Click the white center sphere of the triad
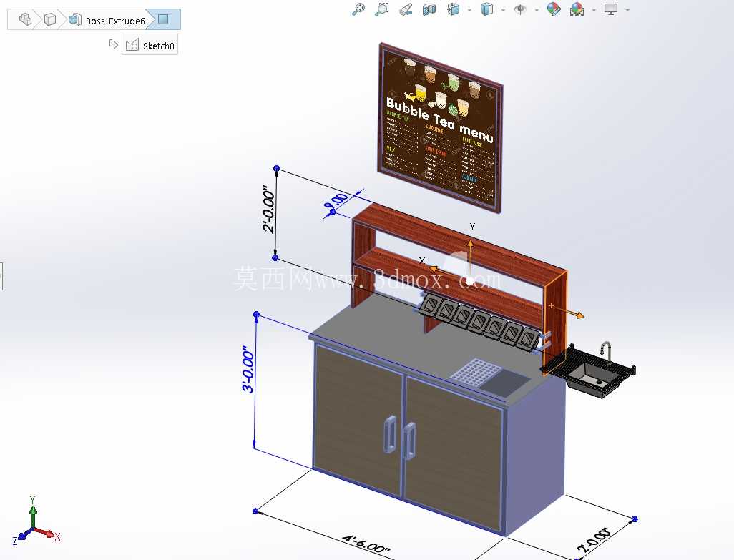Viewport: 734px width, 560px height. (469, 280)
